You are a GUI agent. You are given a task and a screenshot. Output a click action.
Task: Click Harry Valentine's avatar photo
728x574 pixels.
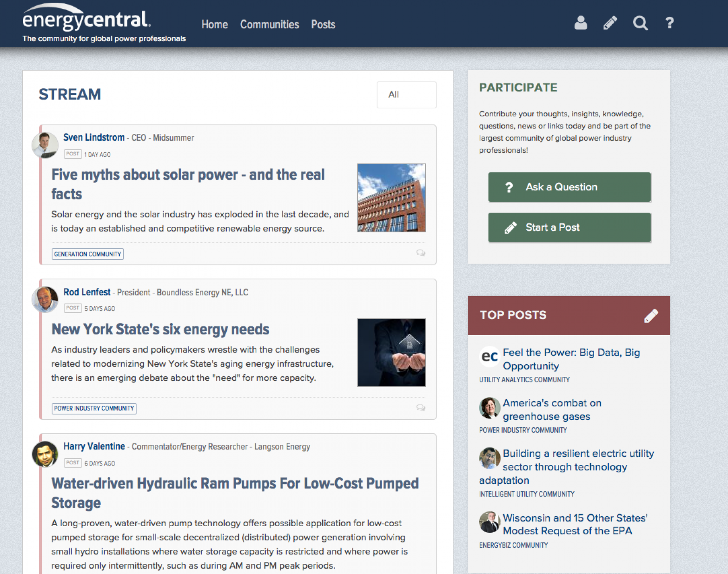[x=45, y=454]
